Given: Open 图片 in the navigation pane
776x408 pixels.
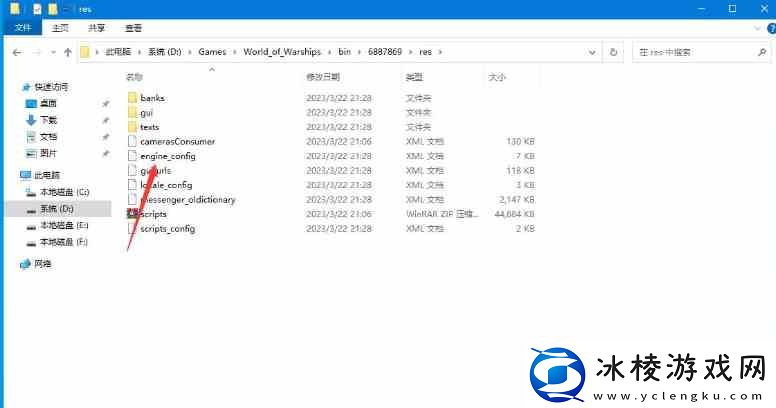Looking at the screenshot, I should pyautogui.click(x=48, y=153).
